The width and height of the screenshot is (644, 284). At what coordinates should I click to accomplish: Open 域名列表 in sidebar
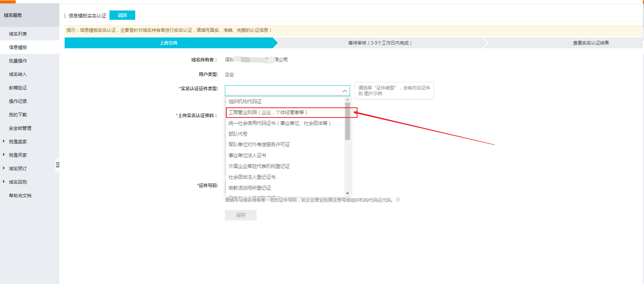tap(18, 34)
